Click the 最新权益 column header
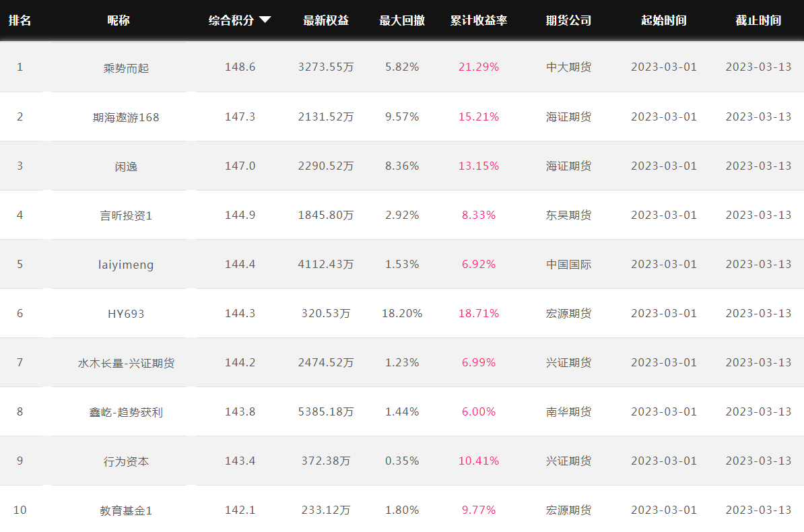 coord(326,20)
